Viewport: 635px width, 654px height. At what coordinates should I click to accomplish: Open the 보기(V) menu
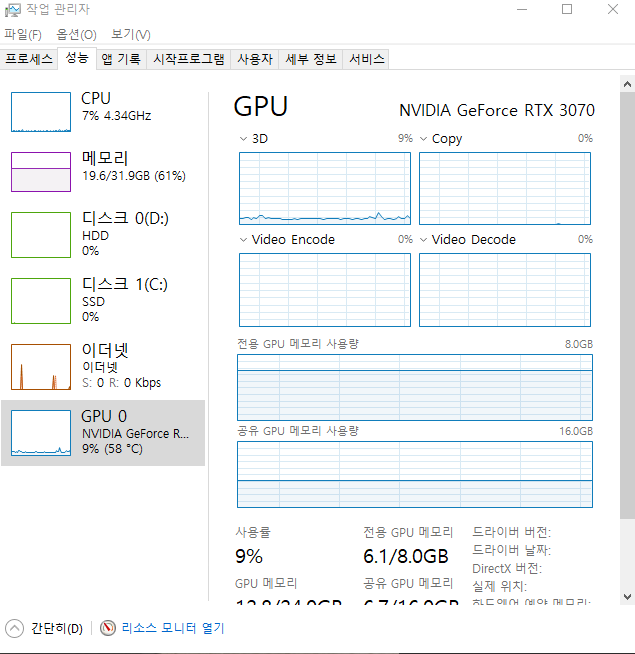(131, 34)
